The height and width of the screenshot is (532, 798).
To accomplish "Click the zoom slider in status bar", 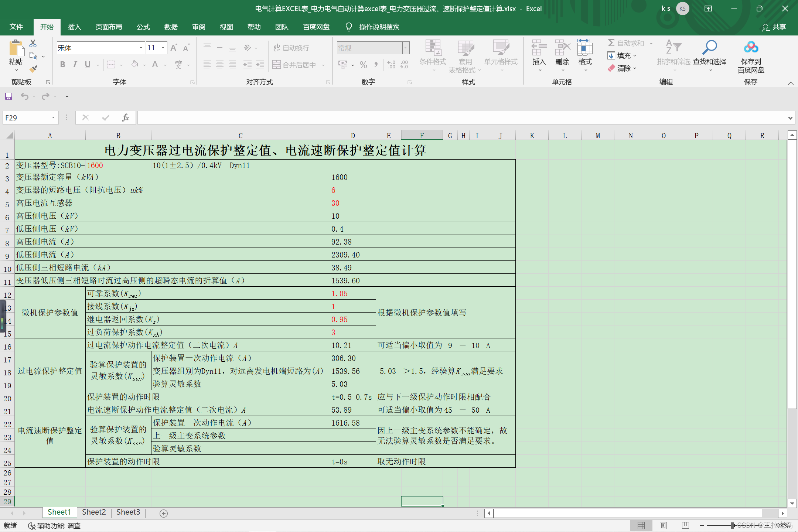I will point(733,525).
